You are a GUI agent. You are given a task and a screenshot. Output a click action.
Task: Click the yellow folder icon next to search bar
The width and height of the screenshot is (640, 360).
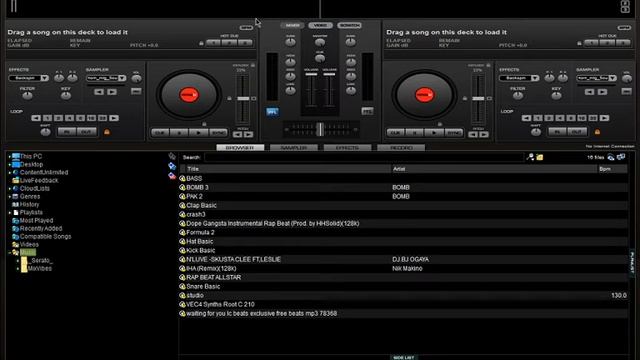[540, 157]
